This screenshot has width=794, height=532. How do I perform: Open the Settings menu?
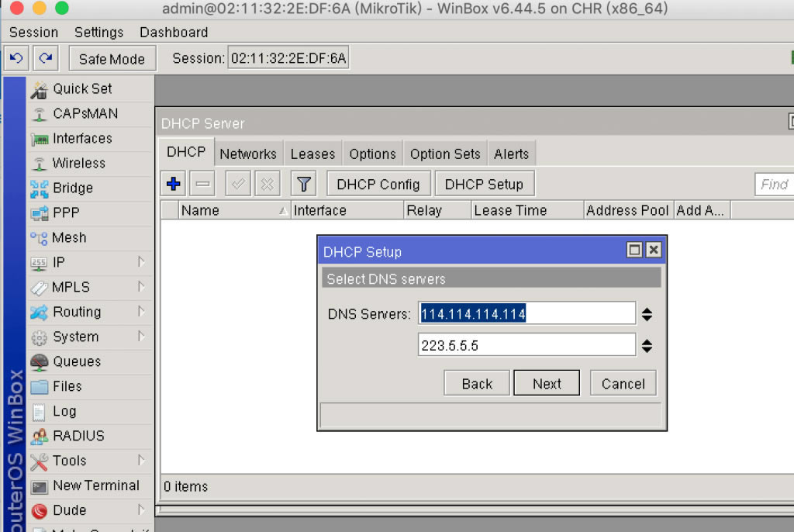(98, 32)
